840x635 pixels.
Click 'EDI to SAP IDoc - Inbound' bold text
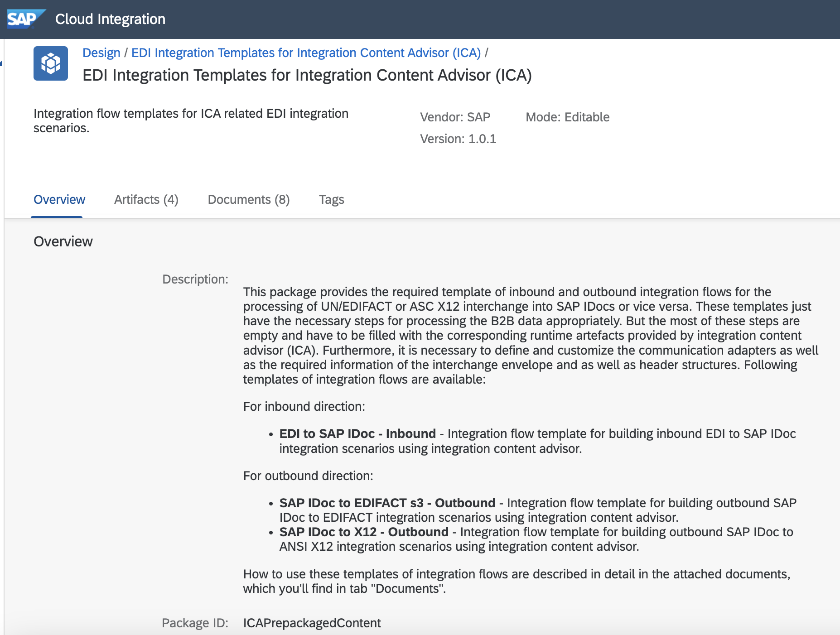click(357, 433)
